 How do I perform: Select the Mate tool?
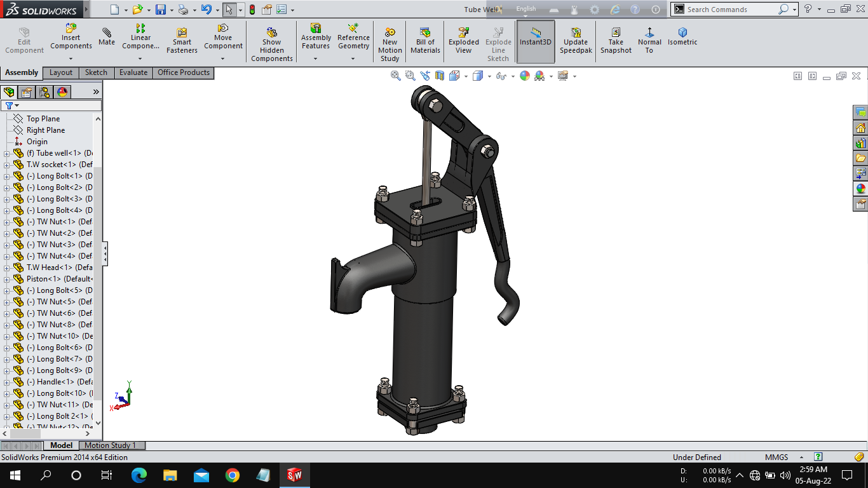[107, 37]
